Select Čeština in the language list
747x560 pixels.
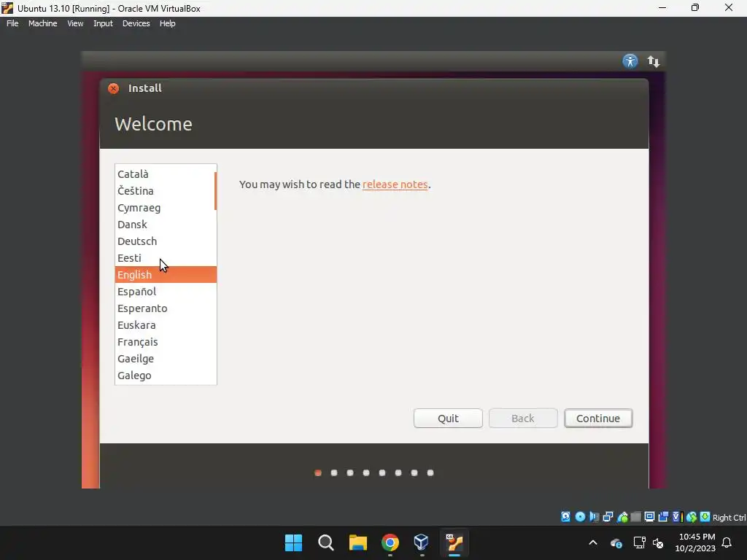click(x=166, y=190)
